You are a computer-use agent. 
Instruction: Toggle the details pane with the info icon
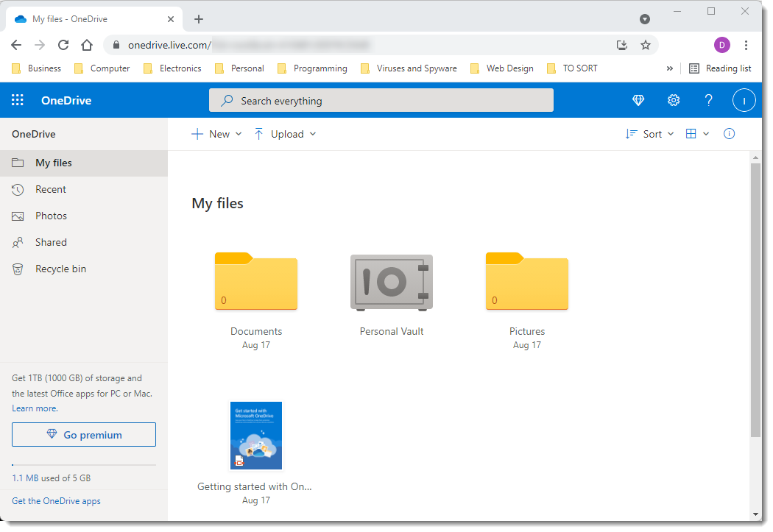[x=729, y=133]
